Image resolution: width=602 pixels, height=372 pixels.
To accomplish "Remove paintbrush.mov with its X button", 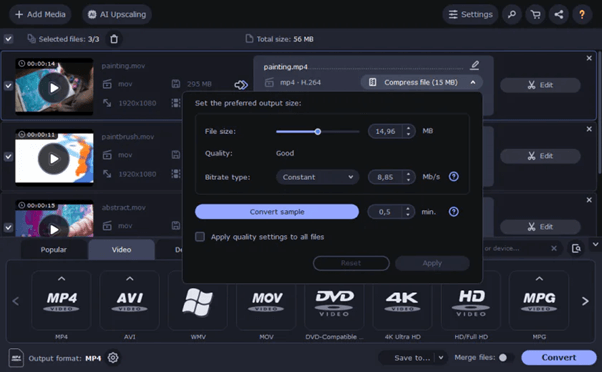I will click(589, 129).
